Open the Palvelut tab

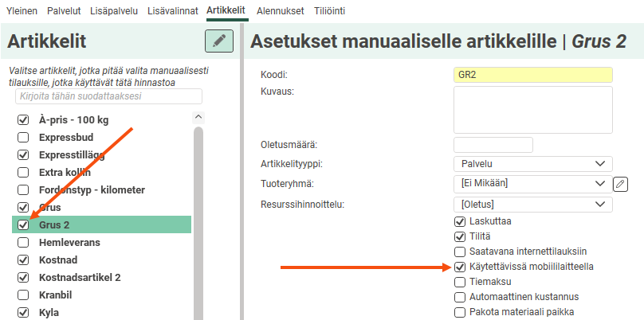click(x=65, y=11)
